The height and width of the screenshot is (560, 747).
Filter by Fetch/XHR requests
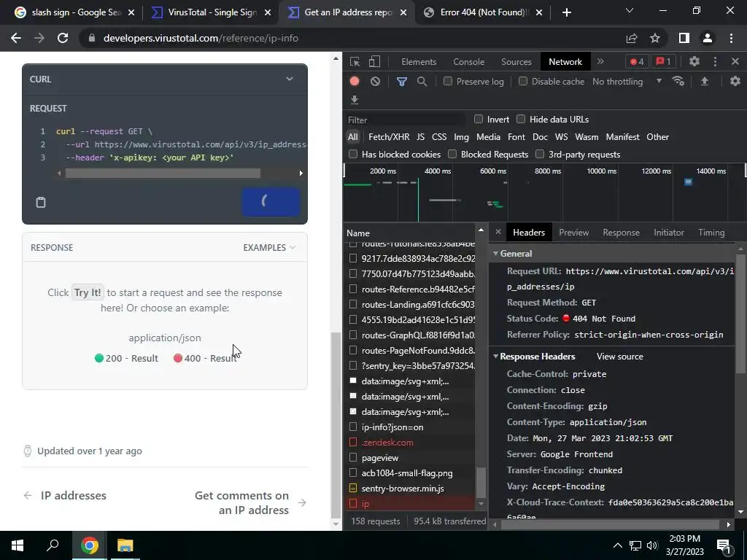click(389, 136)
